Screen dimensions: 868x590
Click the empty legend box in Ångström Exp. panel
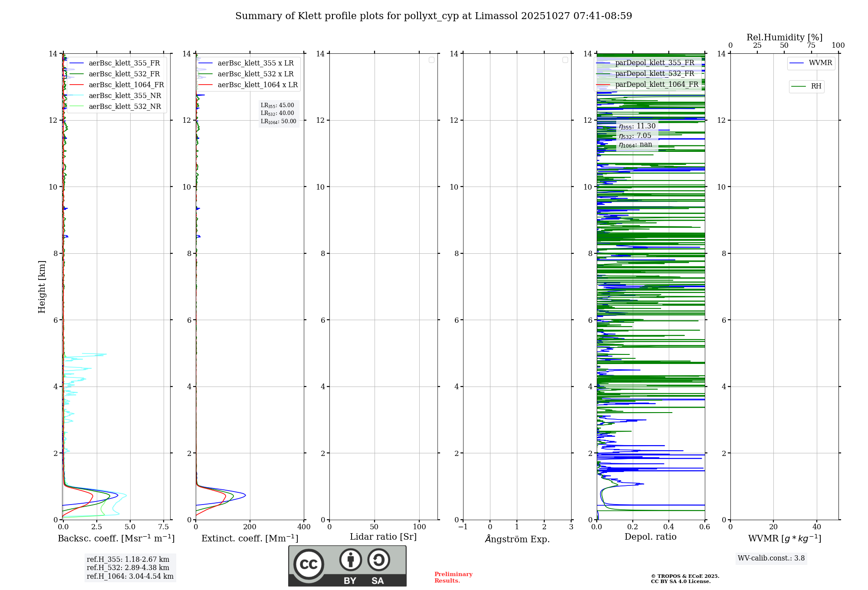[565, 60]
